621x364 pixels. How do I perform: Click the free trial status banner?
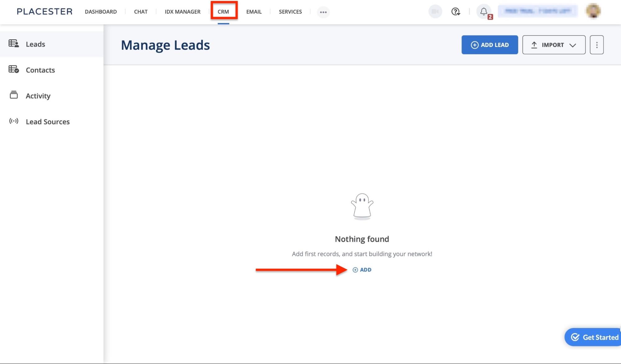(x=538, y=11)
